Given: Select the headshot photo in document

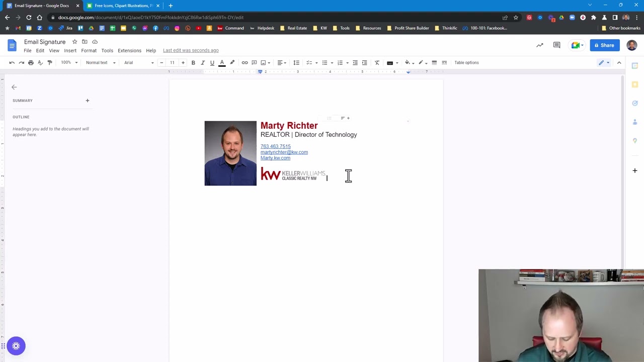Looking at the screenshot, I should (x=230, y=153).
